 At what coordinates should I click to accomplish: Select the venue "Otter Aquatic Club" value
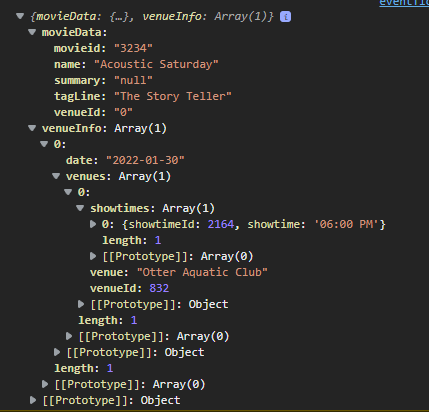click(202, 272)
